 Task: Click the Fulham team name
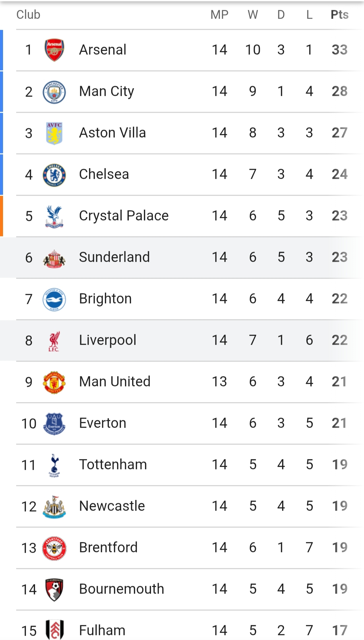point(102,630)
